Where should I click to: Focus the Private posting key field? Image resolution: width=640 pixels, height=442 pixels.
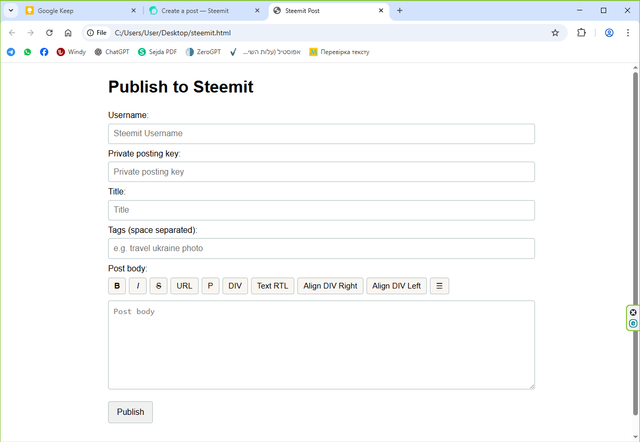321,172
